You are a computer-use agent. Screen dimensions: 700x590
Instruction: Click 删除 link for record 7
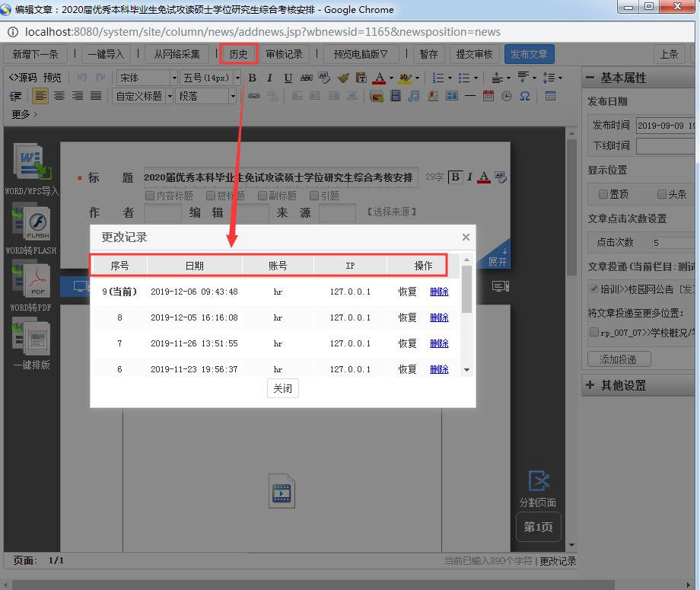(x=439, y=343)
